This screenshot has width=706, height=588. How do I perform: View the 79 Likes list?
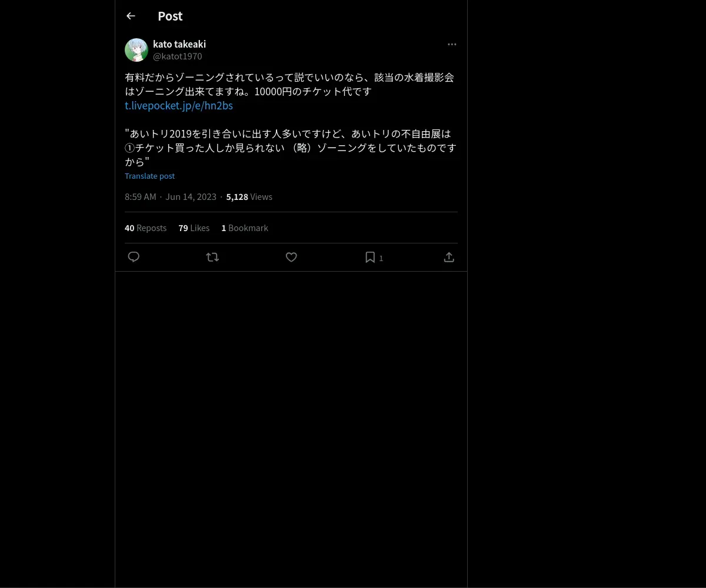[x=194, y=228]
